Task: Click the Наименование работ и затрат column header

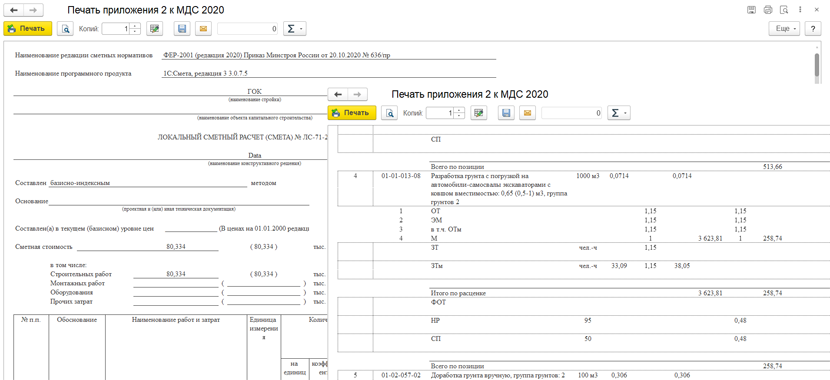Action: coord(175,320)
